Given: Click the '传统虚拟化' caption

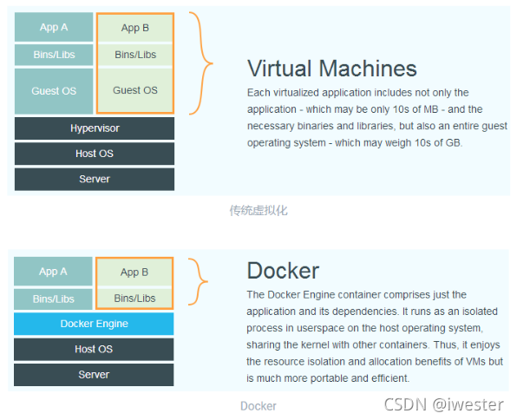Looking at the screenshot, I should click(x=258, y=210).
